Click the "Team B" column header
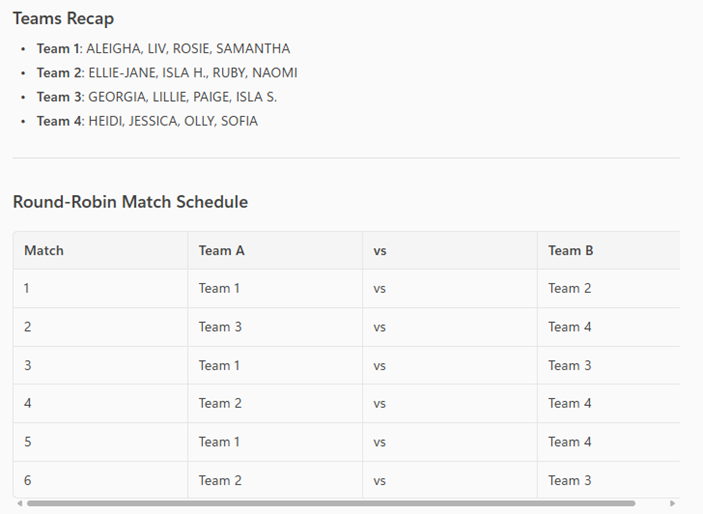703x514 pixels. [x=570, y=251]
